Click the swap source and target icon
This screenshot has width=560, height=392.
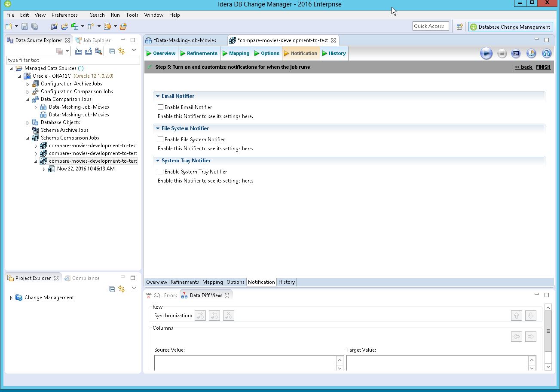pos(546,54)
